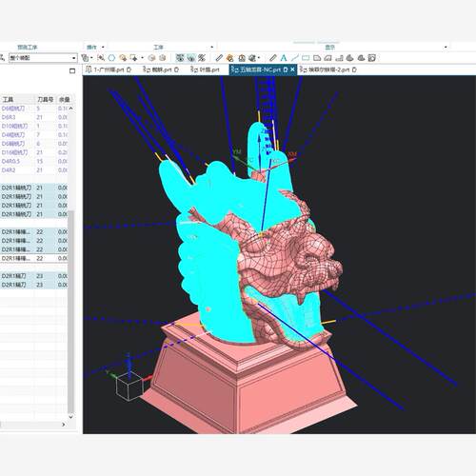This screenshot has width=476, height=476.
Task: Switch to the last .prt tab ending in -2
Action: point(328,69)
